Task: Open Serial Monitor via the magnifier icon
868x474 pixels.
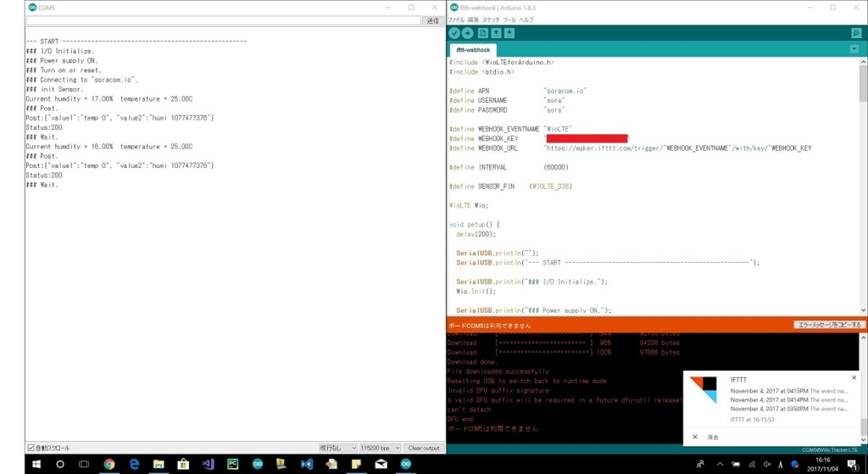Action: click(x=856, y=33)
